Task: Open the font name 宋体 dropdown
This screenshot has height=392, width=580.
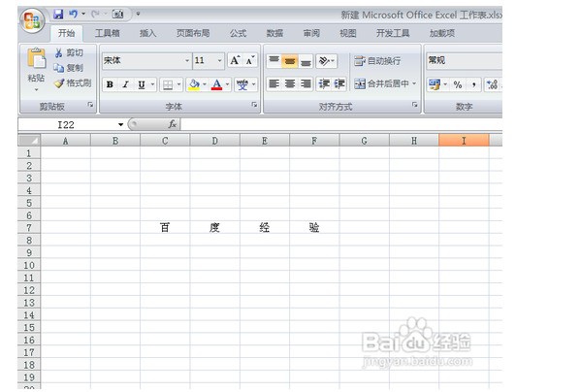Action: [187, 61]
